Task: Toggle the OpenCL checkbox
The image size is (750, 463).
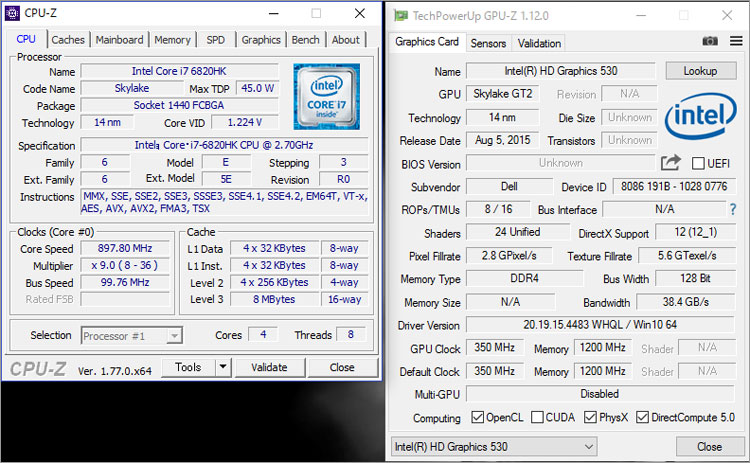Action: pyautogui.click(x=477, y=417)
